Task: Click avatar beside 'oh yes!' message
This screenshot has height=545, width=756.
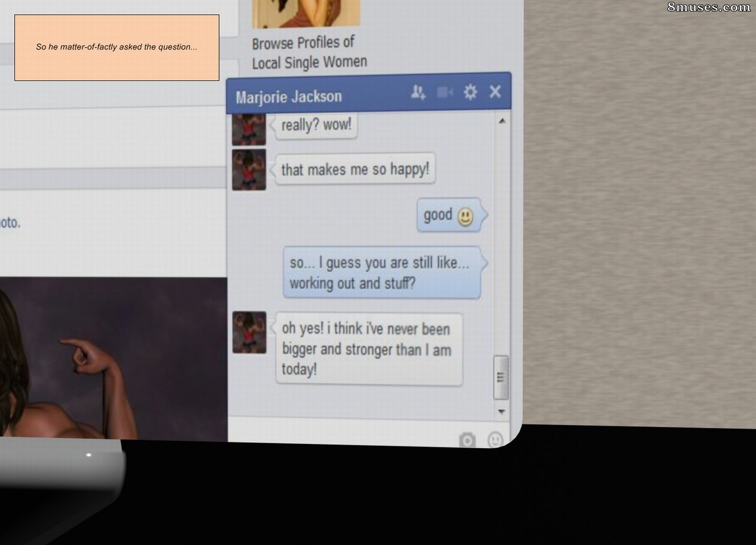Action: point(249,332)
